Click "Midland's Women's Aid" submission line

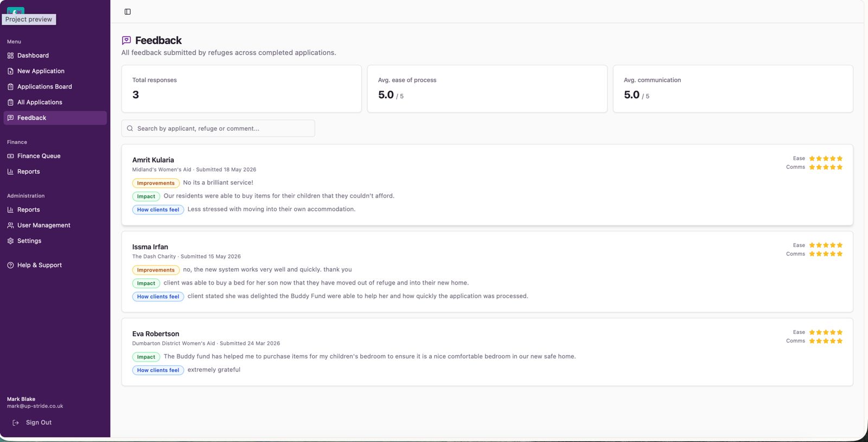click(194, 169)
